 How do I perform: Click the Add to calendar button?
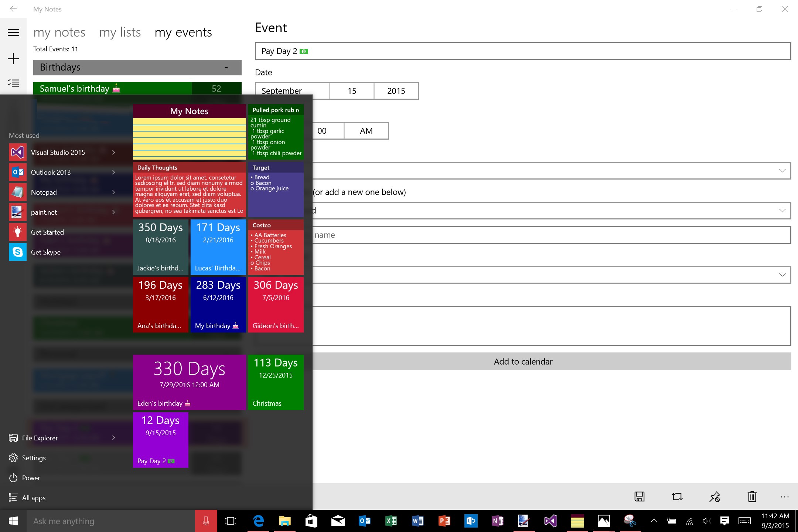point(523,362)
